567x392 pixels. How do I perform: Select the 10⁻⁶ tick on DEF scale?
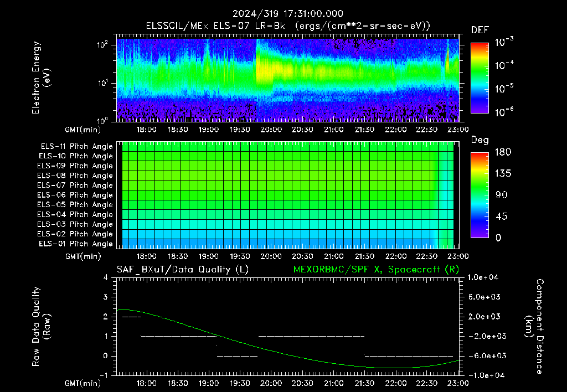pos(504,112)
